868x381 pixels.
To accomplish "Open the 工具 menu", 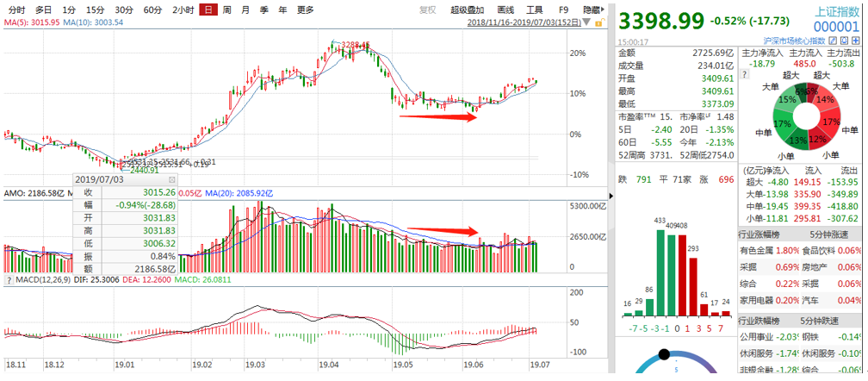I will click(536, 9).
